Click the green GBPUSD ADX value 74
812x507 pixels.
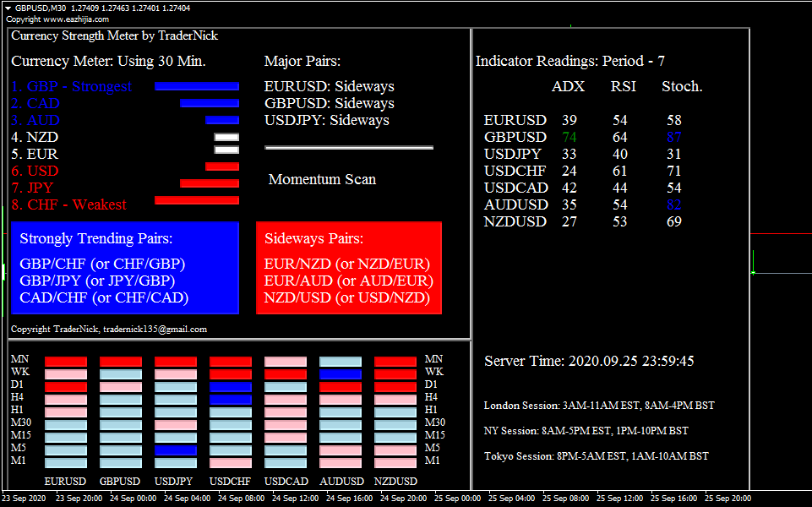pyautogui.click(x=569, y=137)
